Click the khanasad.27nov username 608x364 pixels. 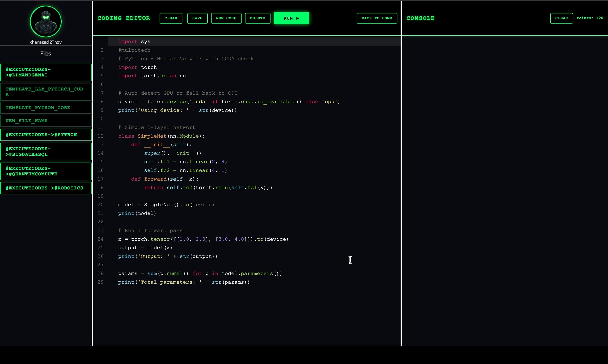(46, 42)
